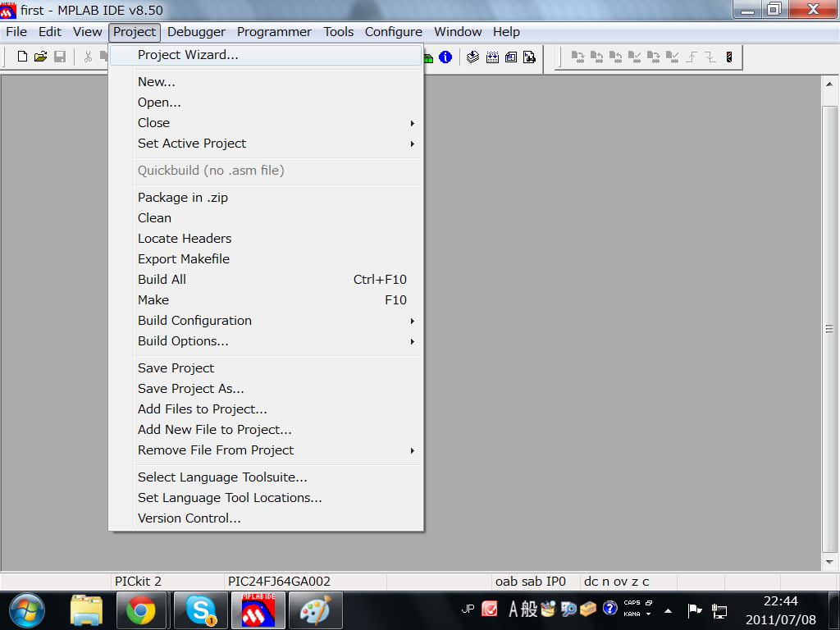Open Version Control... entry

click(x=266, y=518)
